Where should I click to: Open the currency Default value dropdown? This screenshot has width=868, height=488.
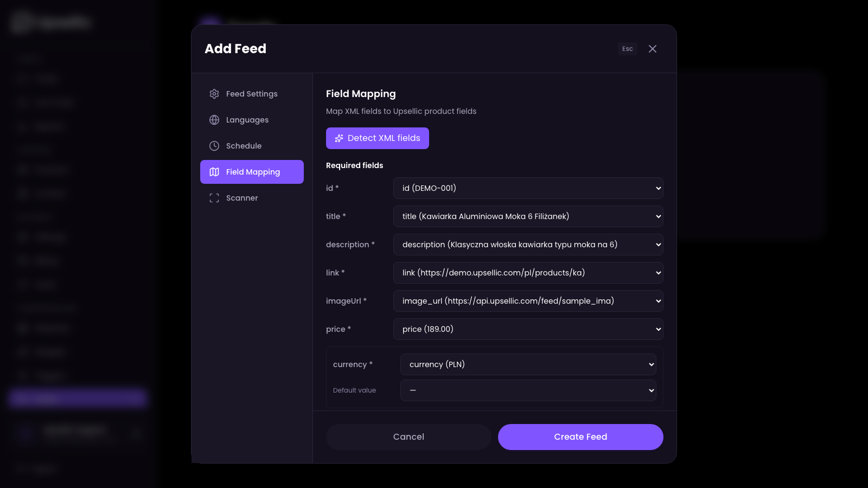click(528, 390)
